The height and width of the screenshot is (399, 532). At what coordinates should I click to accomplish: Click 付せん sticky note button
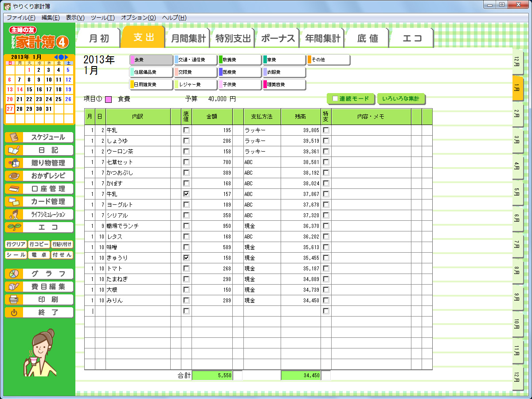(x=62, y=255)
